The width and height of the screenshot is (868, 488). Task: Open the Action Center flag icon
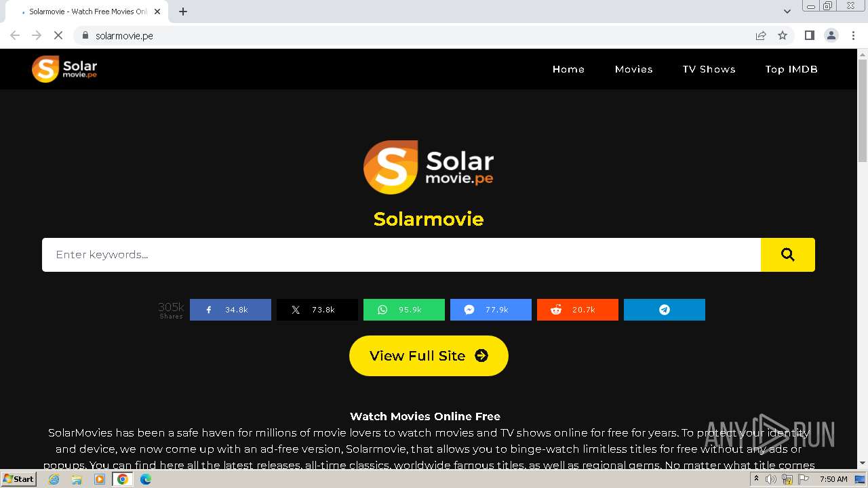pos(804,479)
